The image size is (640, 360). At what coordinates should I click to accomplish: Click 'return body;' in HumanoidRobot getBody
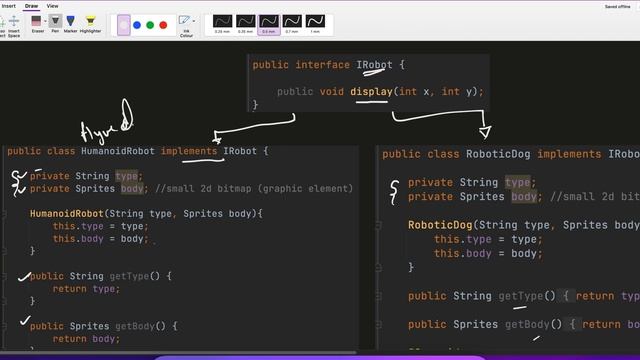(86, 339)
